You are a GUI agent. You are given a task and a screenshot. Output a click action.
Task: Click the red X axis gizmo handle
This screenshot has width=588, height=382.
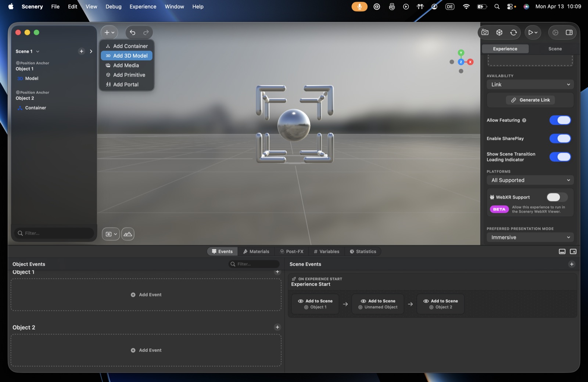click(x=470, y=62)
